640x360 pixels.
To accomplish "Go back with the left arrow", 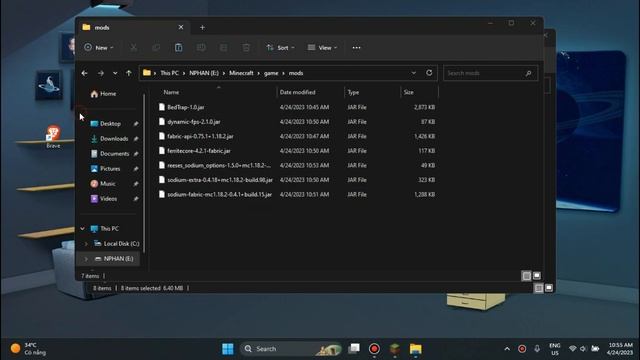I will point(84,73).
